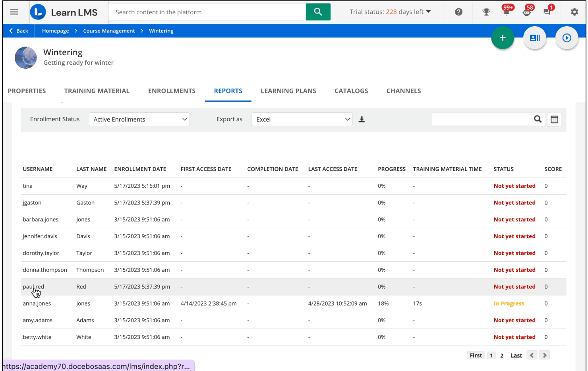Screen dimensions: 588x371
Task: Click the Wintering course thumbnail image
Action: [x=26, y=58]
